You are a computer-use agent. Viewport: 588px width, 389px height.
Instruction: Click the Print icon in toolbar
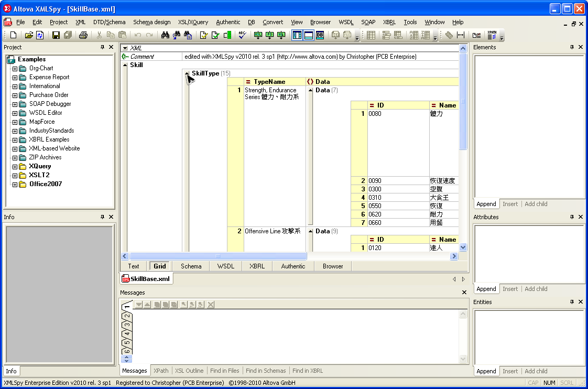pos(83,35)
